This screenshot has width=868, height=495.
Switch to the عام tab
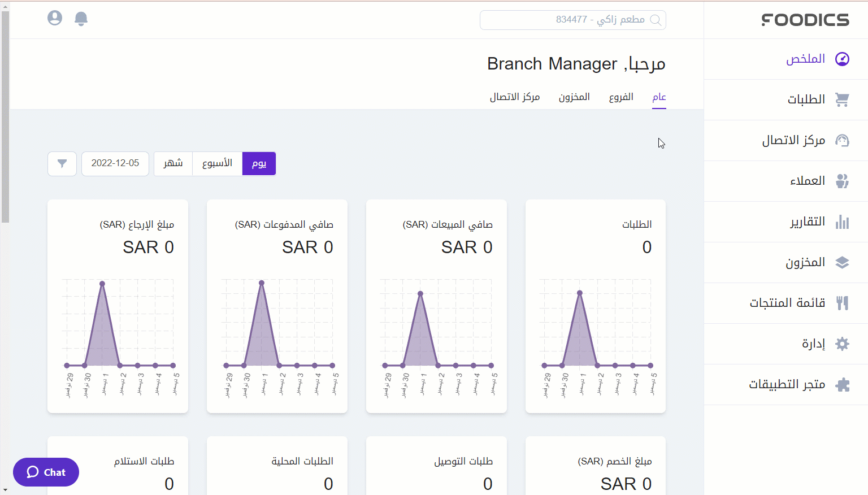tap(659, 97)
